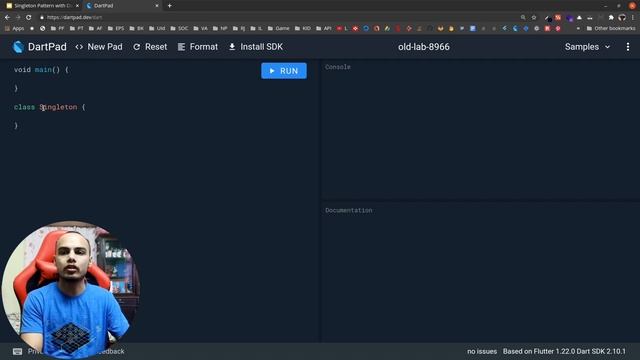This screenshot has width=640, height=360.
Task: Open the DartPad three-dot options menu
Action: click(628, 47)
